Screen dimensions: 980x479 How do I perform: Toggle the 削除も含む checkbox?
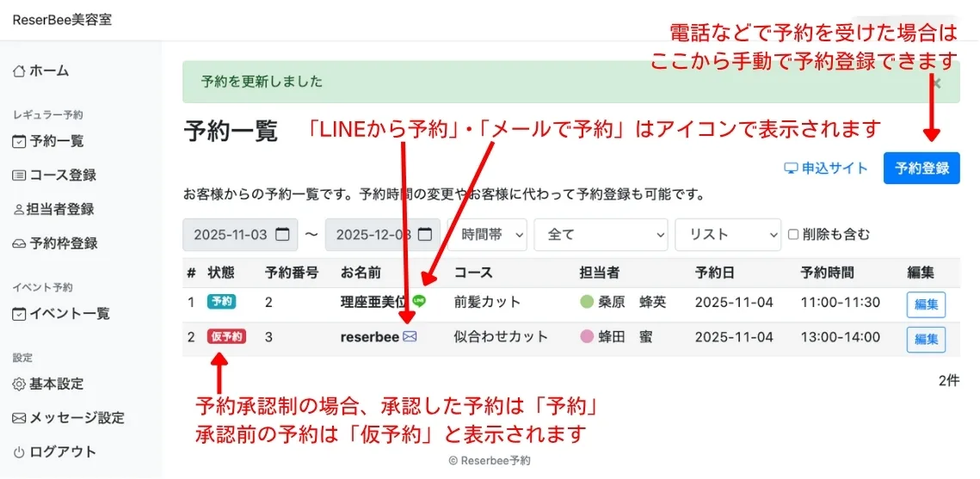[794, 235]
